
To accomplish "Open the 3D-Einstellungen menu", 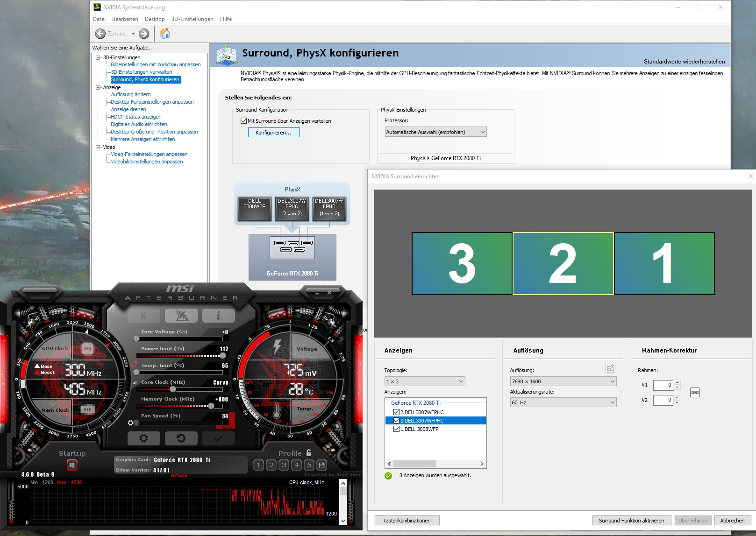I will coord(192,19).
